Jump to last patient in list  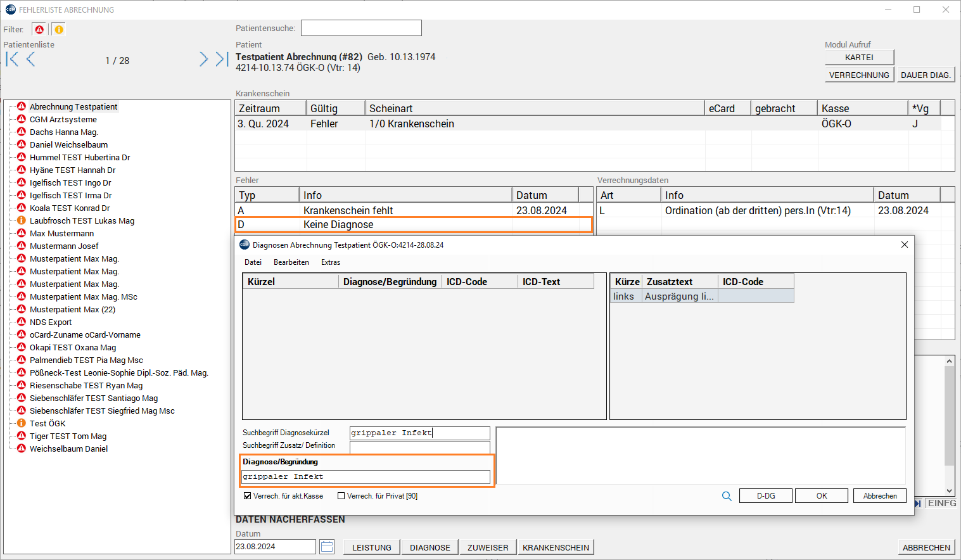pos(221,60)
